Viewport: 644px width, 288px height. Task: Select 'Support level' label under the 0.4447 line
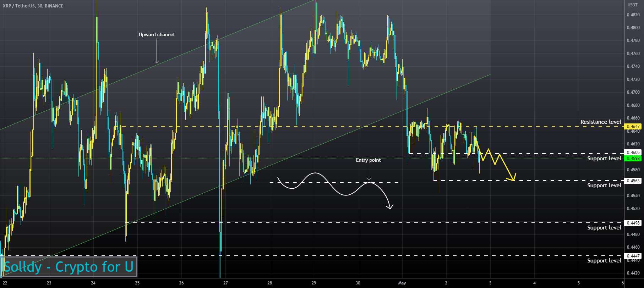click(604, 260)
